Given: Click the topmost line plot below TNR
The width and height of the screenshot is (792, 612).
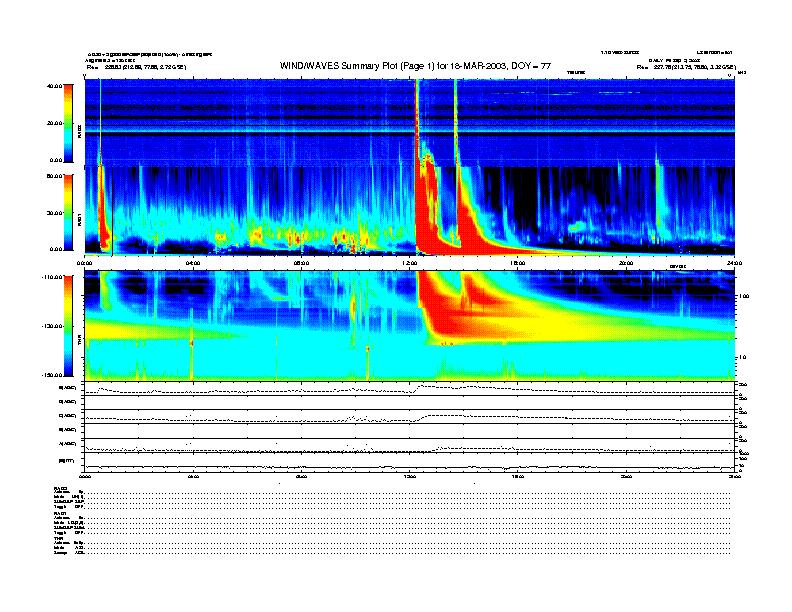Looking at the screenshot, I should [x=410, y=389].
